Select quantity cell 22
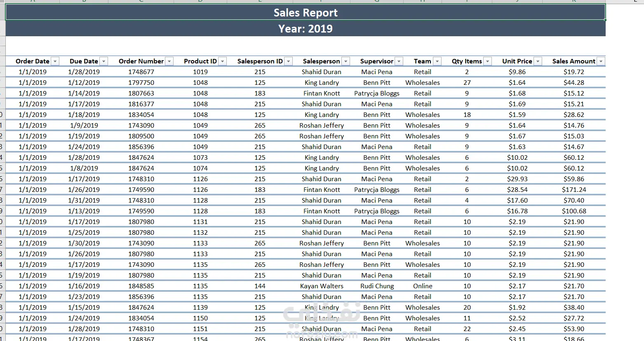644x341 pixels. click(x=467, y=329)
